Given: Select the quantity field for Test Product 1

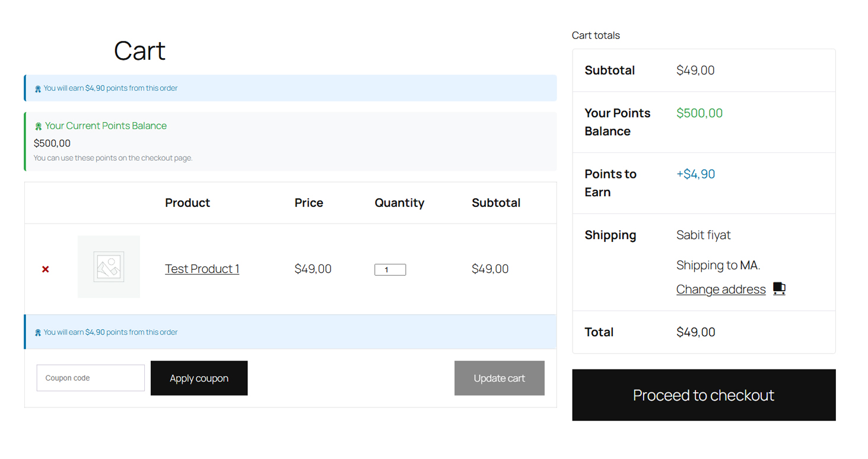Looking at the screenshot, I should (390, 269).
